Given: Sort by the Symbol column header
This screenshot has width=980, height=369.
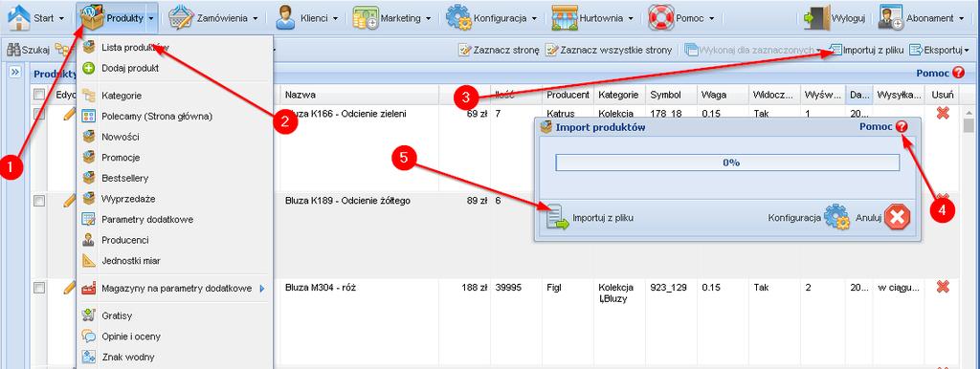Looking at the screenshot, I should pos(671,95).
